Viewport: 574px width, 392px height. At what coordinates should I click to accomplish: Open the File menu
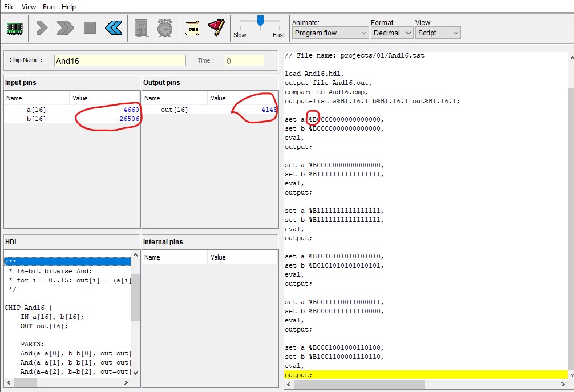point(9,7)
